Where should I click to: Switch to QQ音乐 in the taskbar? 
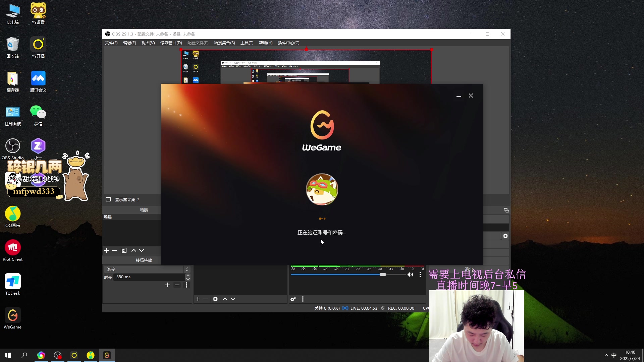pyautogui.click(x=91, y=355)
